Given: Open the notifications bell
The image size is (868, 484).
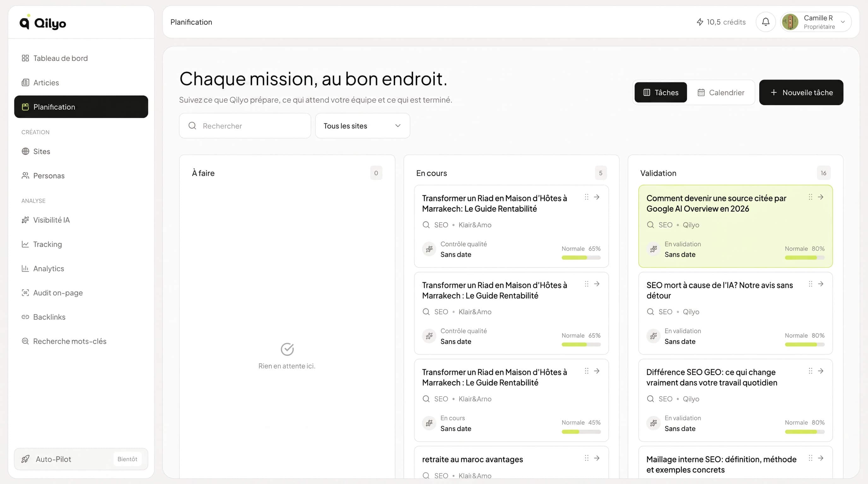Looking at the screenshot, I should 765,22.
